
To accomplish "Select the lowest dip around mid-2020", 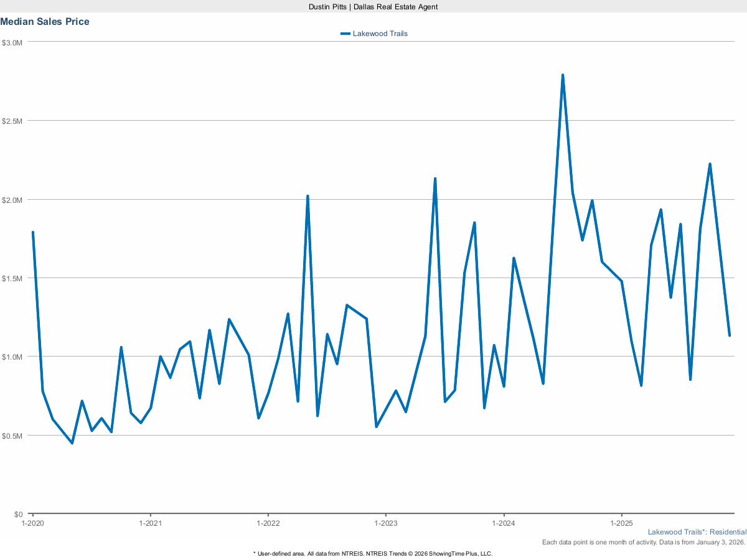I will (72, 443).
